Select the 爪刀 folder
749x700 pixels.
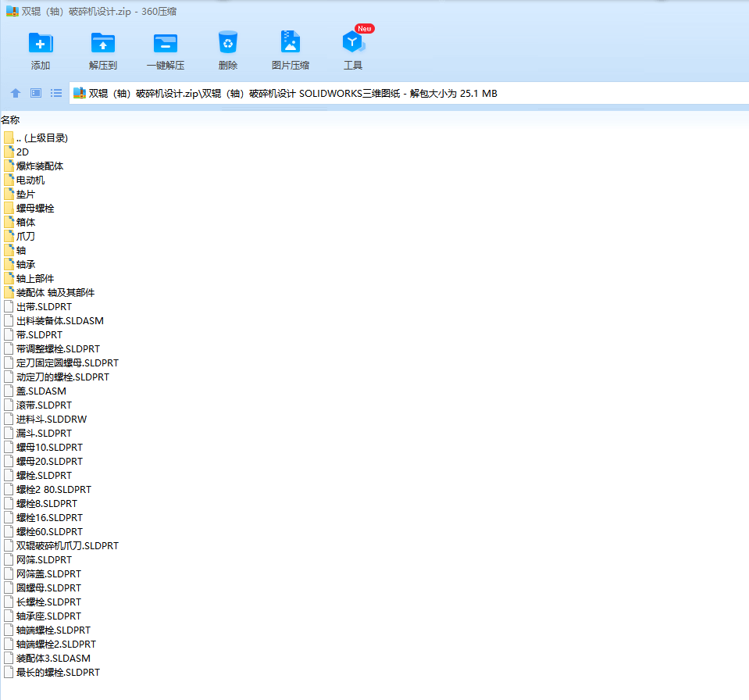tap(20, 237)
